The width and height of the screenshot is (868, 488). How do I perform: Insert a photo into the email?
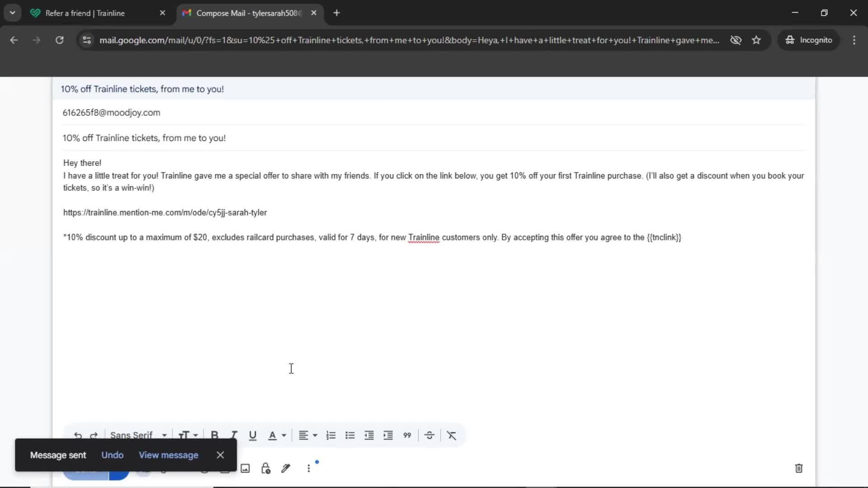245,468
